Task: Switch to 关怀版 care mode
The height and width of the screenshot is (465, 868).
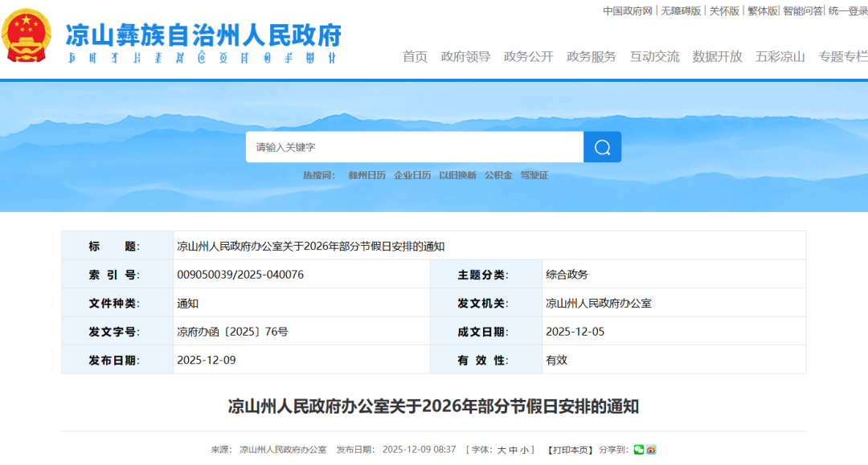Action: point(725,11)
